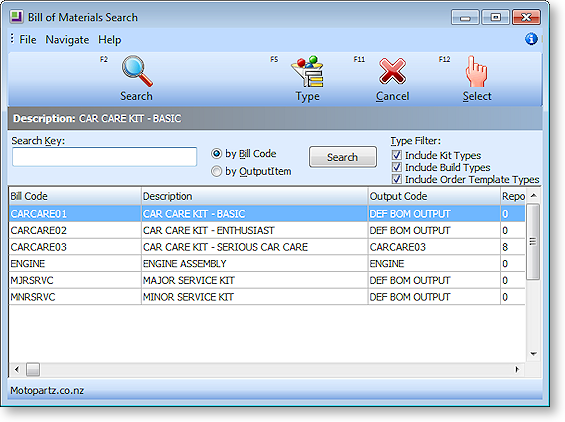Viewport: 565px width, 422px height.
Task: Open the Type filter funnel icon
Action: (x=307, y=71)
